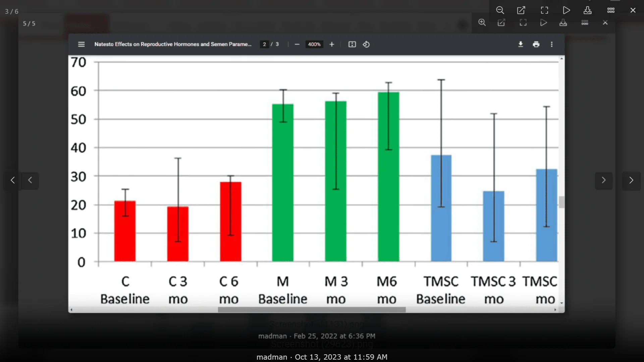Click the PDF title Natesto Effects text
This screenshot has width=644, height=362.
(x=173, y=44)
